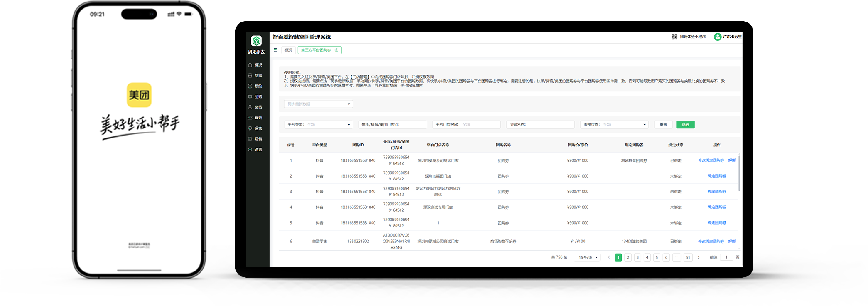Image resolution: width=868 pixels, height=306 pixels.
Task: Toggle sidebar with hamburger menu icon
Action: pos(275,50)
